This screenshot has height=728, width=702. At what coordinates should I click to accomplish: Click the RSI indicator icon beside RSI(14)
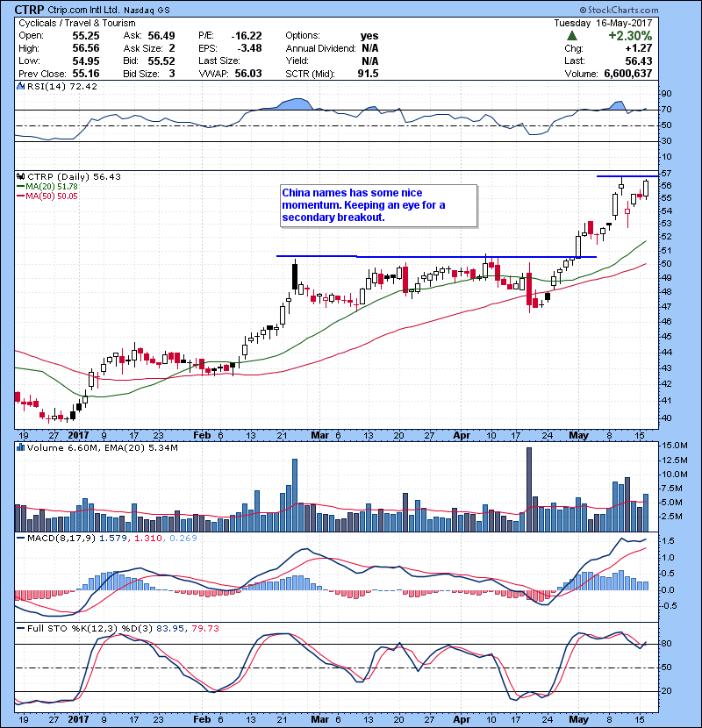[x=20, y=86]
